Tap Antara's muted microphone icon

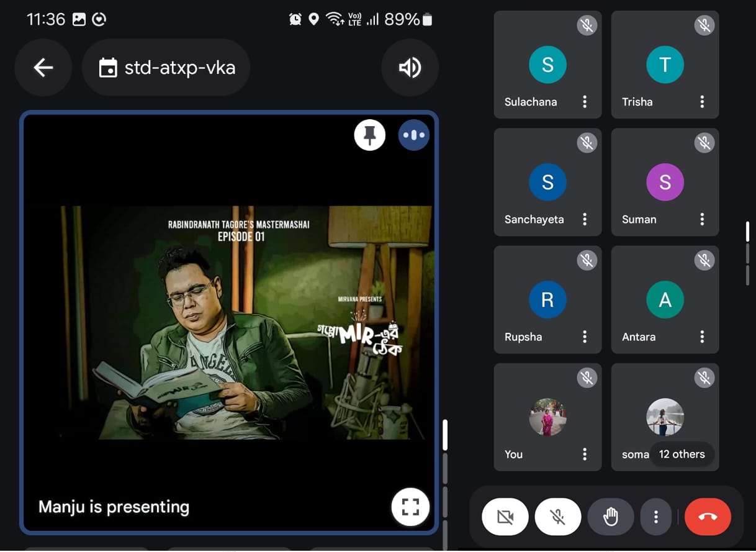704,260
